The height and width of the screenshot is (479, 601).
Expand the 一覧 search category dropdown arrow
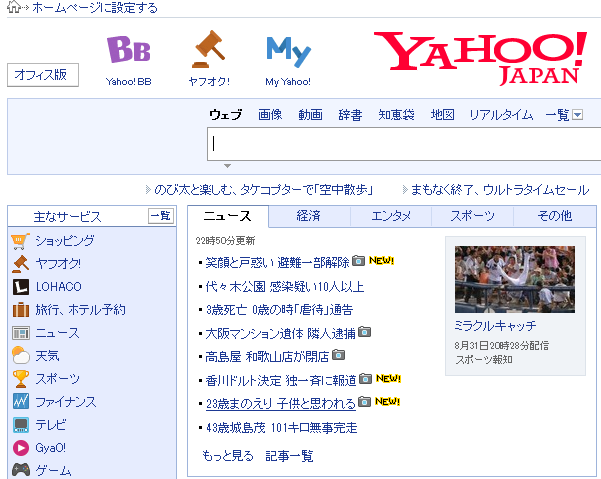pos(578,115)
